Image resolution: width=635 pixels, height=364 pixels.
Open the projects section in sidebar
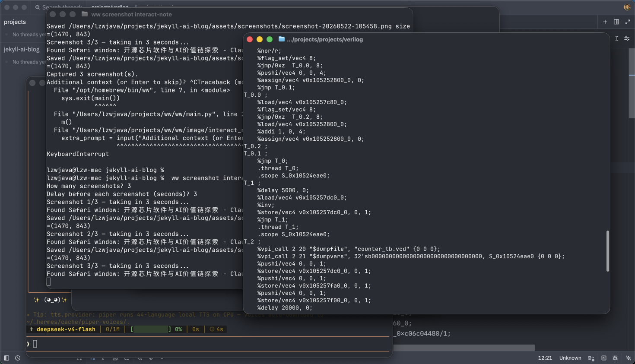(x=15, y=22)
